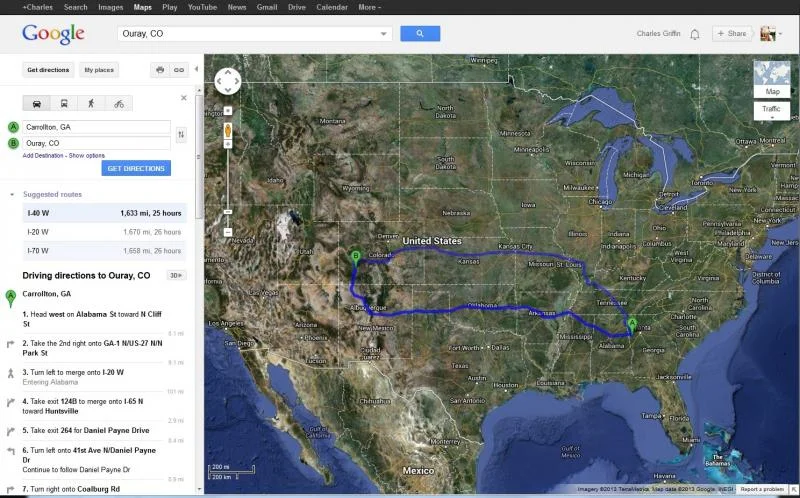The width and height of the screenshot is (800, 498).
Task: Click the Street View pegman icon
Action: tap(228, 131)
